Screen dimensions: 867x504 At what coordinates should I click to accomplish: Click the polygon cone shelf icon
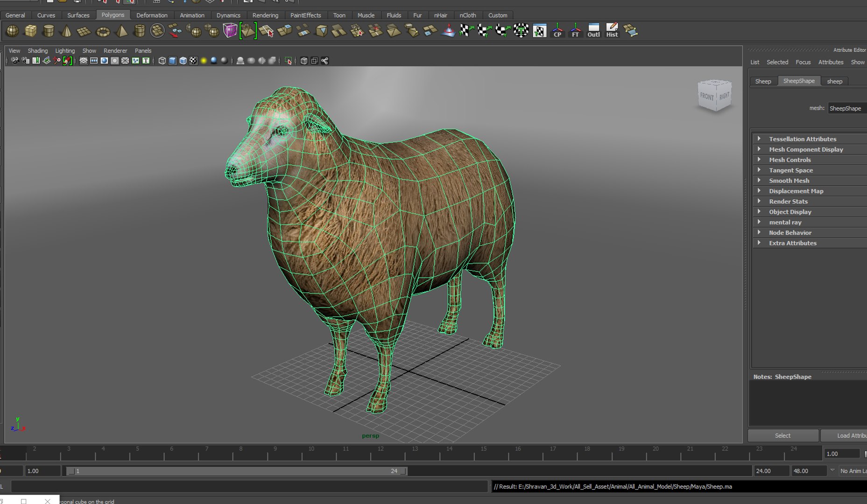click(x=66, y=31)
